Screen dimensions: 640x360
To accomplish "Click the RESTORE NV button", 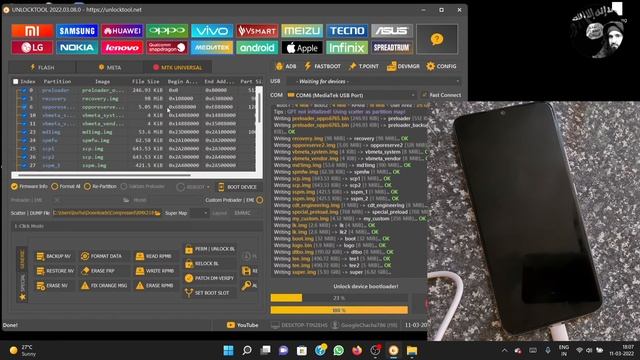I will [55, 271].
